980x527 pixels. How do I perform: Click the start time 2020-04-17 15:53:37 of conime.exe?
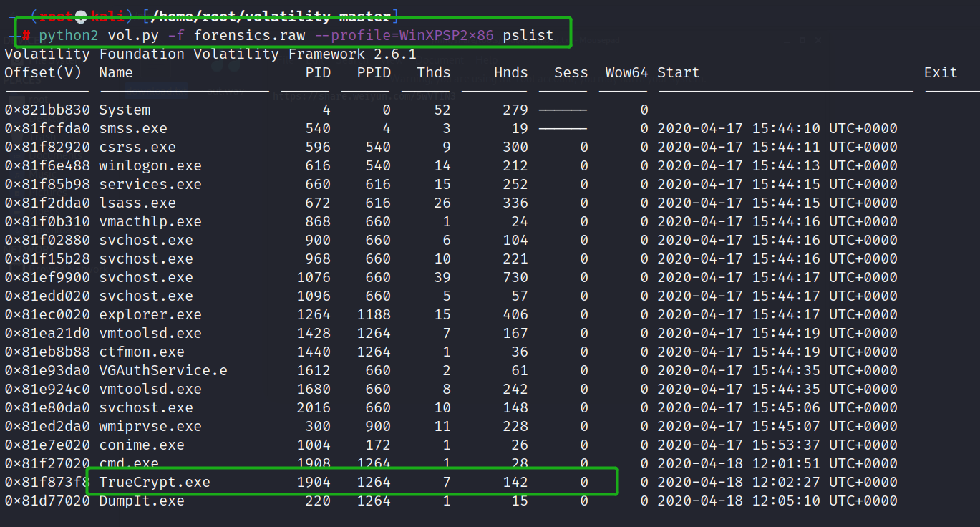tap(777, 445)
